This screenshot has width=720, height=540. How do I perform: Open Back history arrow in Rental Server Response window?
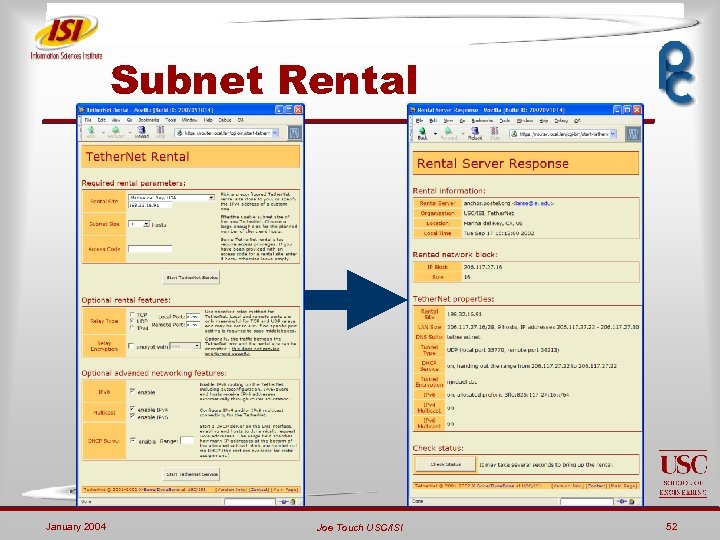click(x=435, y=134)
